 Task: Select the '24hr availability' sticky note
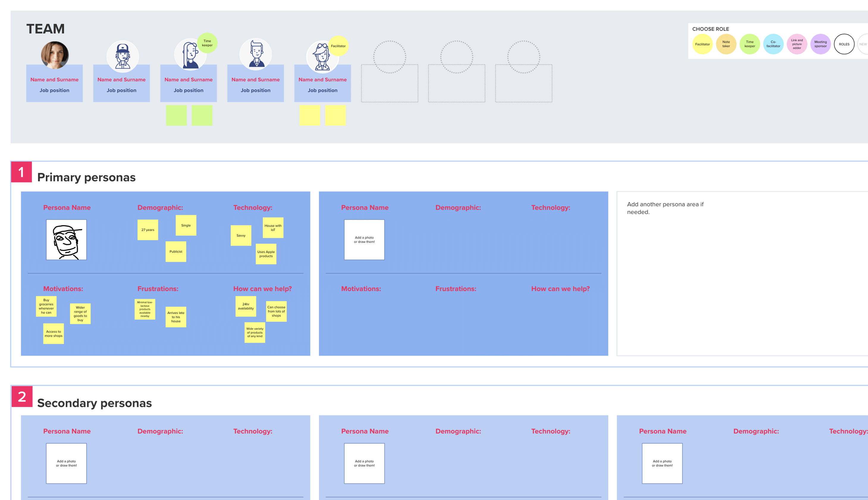coord(246,306)
